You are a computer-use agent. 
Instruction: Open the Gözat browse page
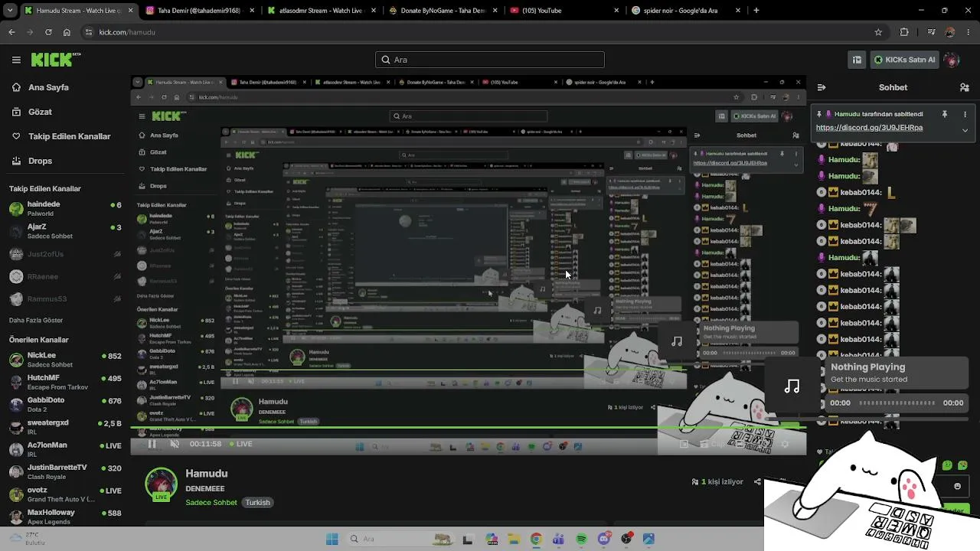[x=40, y=112]
